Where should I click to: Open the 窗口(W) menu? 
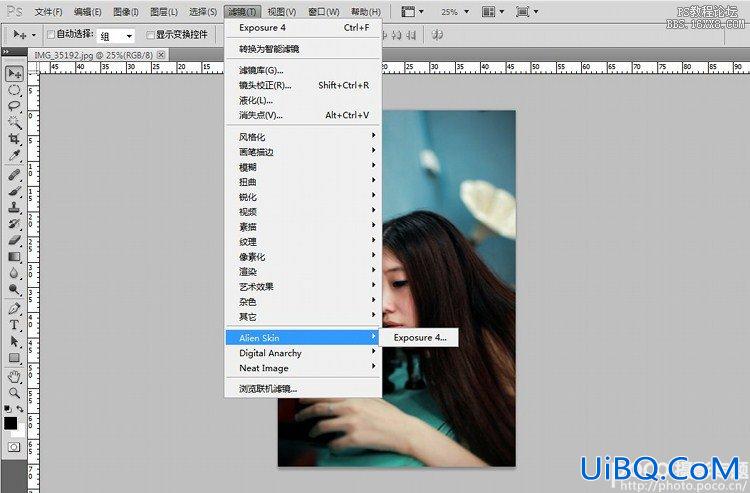[x=323, y=11]
